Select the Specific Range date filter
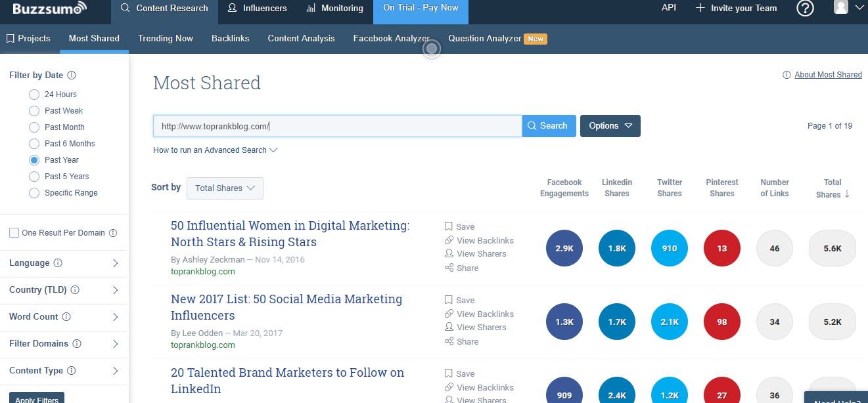The image size is (868, 403). point(34,193)
